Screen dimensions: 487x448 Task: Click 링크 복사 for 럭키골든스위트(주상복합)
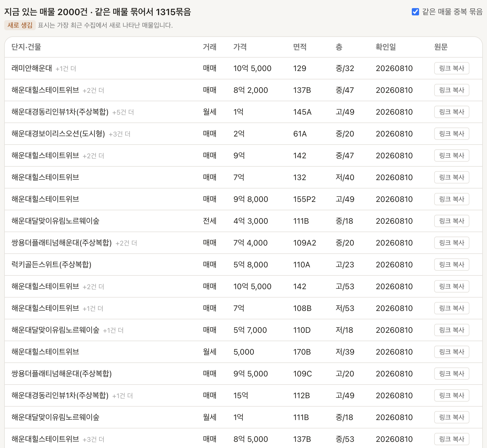point(451,265)
